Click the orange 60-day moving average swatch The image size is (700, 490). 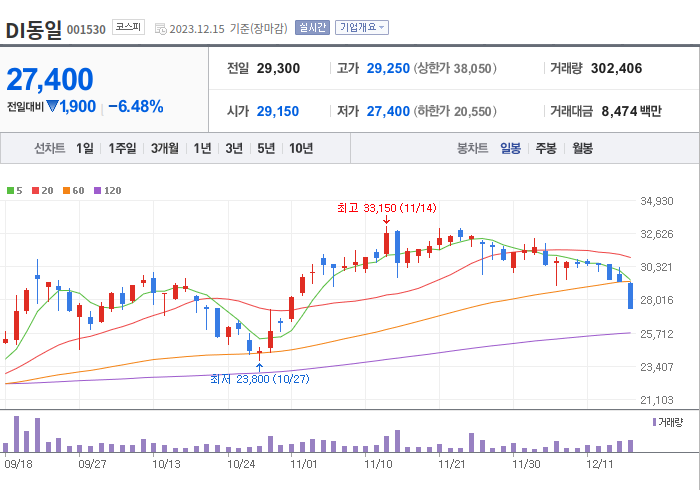pos(67,191)
